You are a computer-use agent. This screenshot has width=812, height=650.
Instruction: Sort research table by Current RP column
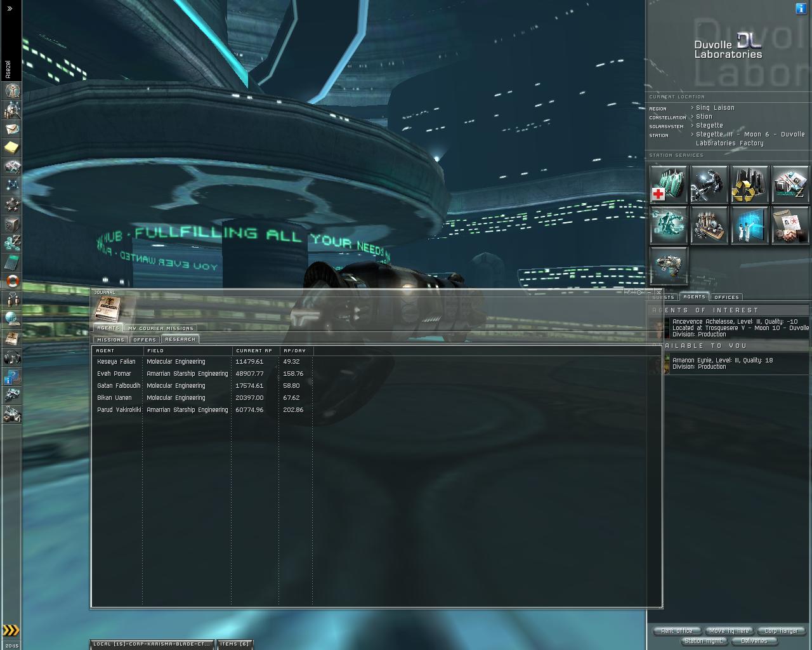click(256, 350)
